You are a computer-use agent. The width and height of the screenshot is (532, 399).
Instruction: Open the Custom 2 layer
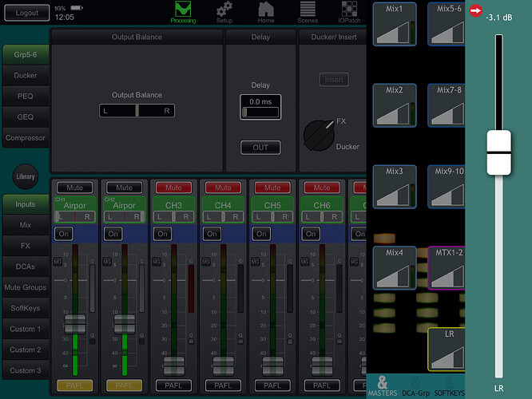[26, 350]
